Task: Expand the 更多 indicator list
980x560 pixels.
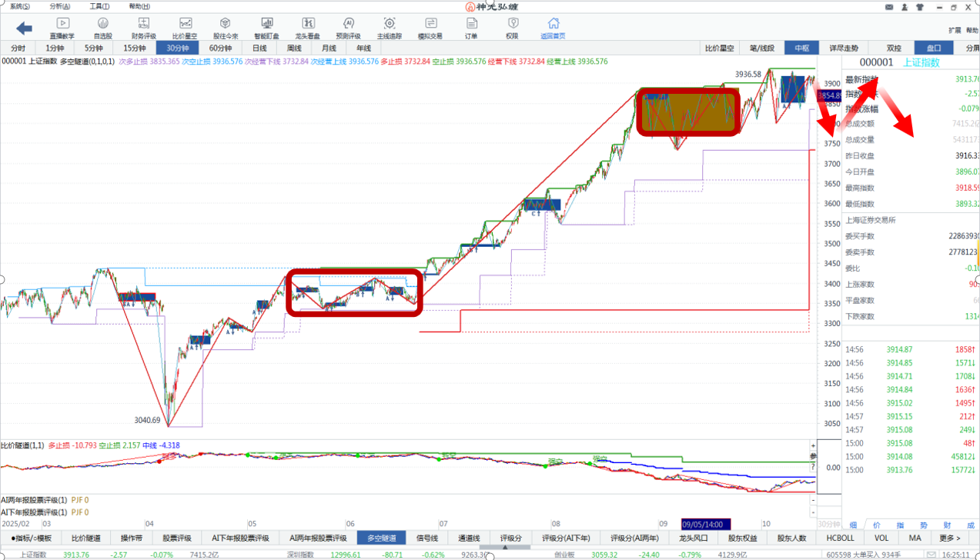Action: [950, 538]
